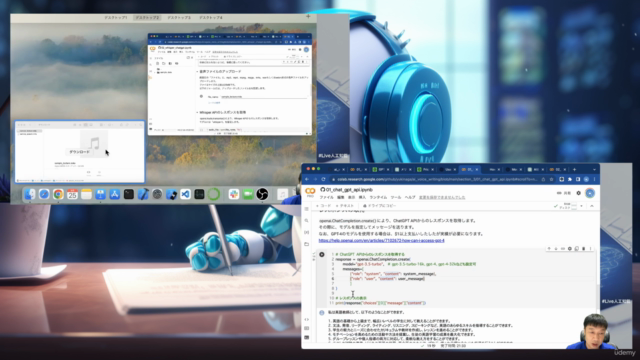
Task: Add a text cell with +テキスト button
Action: 345,206
